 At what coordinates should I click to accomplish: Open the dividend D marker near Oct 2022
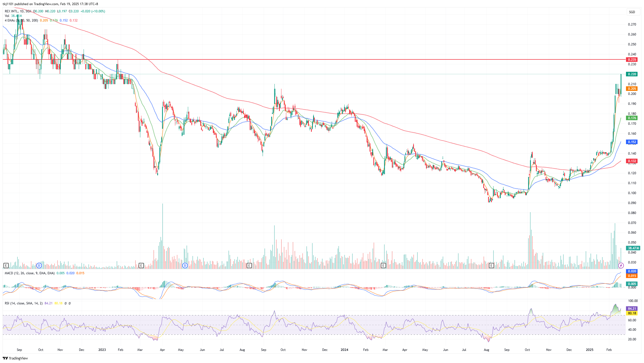39,266
